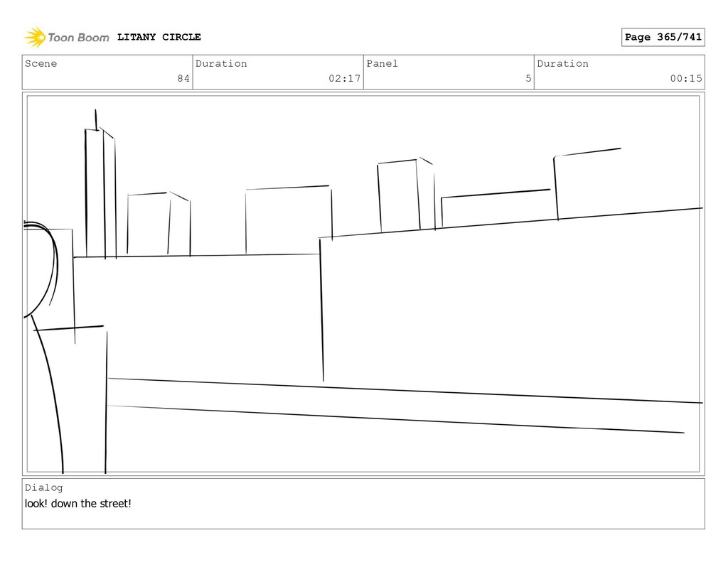Select the dialog text 'look! down the street!'
Image resolution: width=728 pixels, height=562 pixels.
click(78, 504)
